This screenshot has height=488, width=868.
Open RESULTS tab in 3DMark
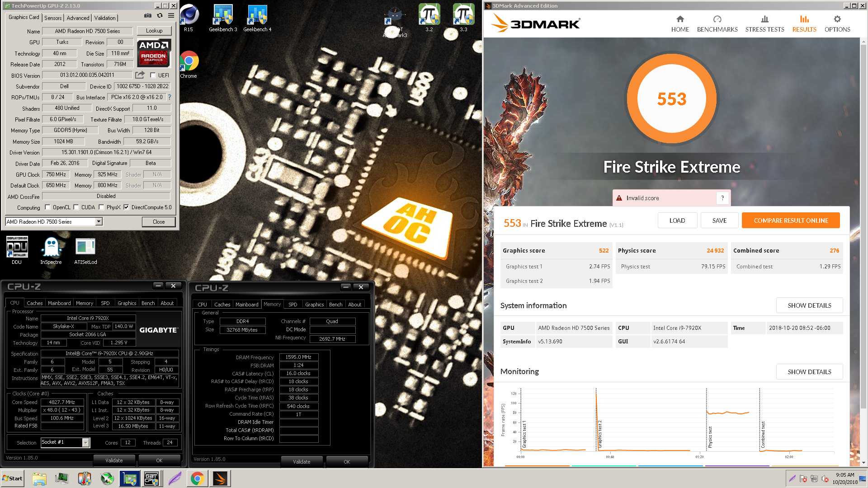tap(804, 23)
